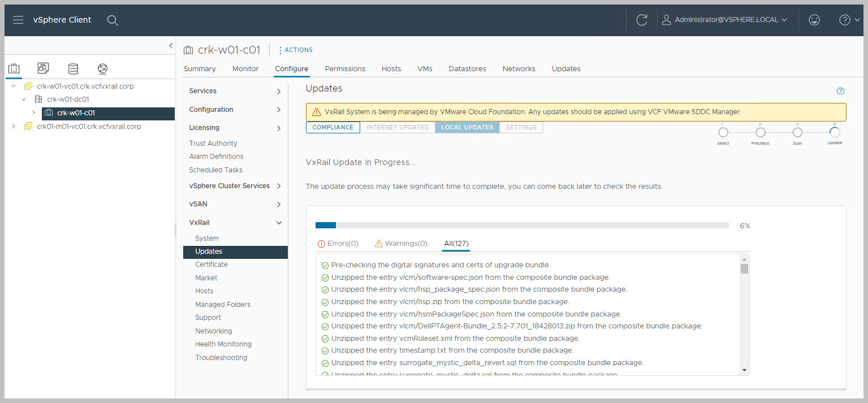Open the Storage inventory view

click(73, 69)
